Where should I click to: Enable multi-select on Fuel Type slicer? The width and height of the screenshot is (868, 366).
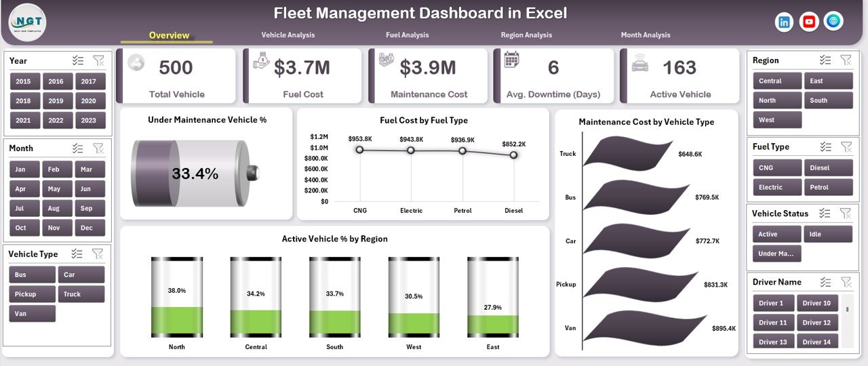(825, 146)
